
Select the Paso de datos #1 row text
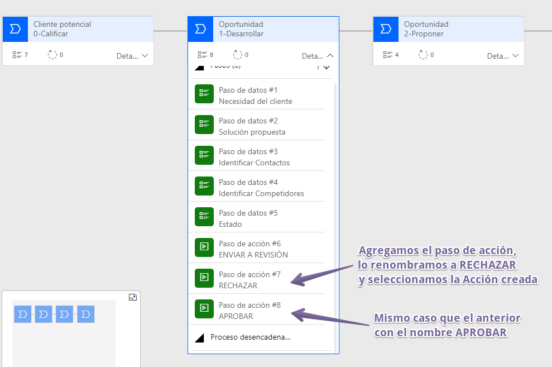248,90
